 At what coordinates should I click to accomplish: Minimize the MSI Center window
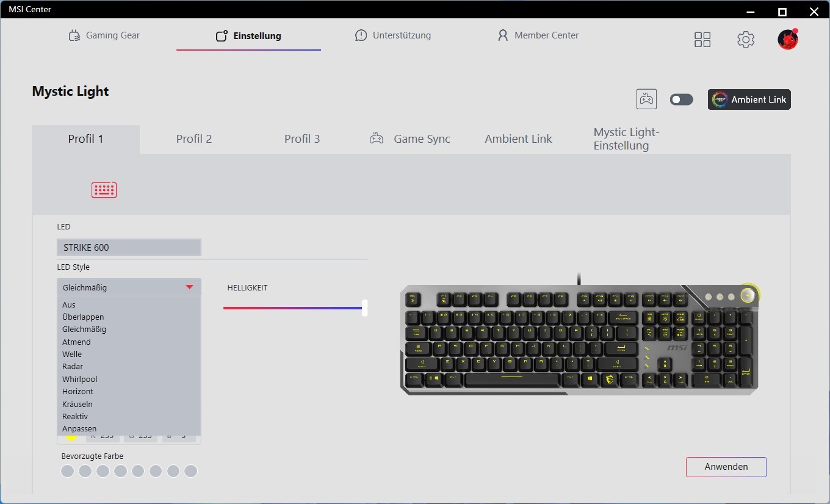click(x=751, y=12)
